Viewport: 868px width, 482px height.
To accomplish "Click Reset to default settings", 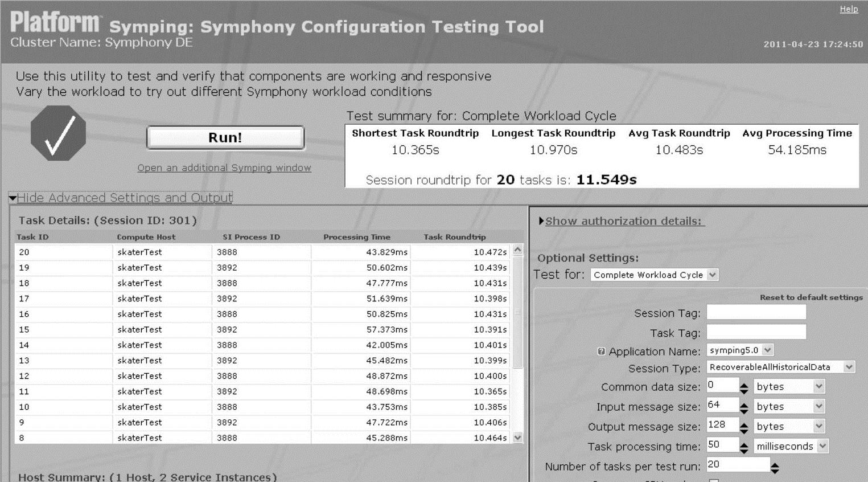I will point(811,297).
